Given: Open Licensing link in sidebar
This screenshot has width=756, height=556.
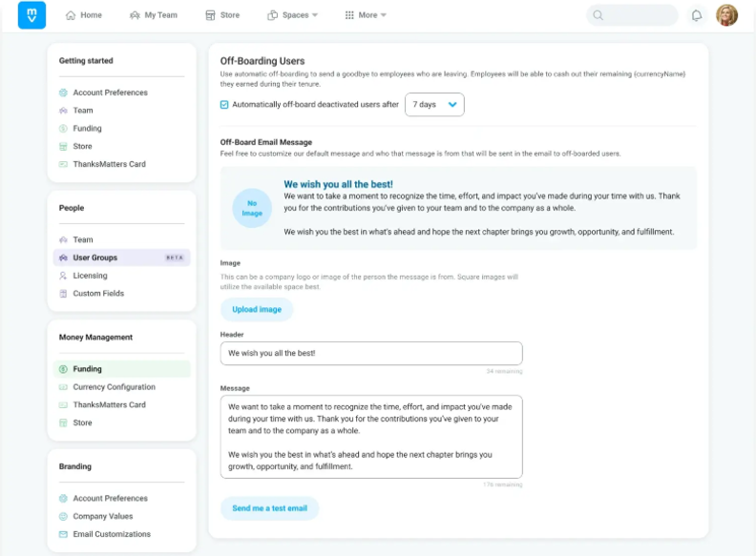Looking at the screenshot, I should point(90,276).
